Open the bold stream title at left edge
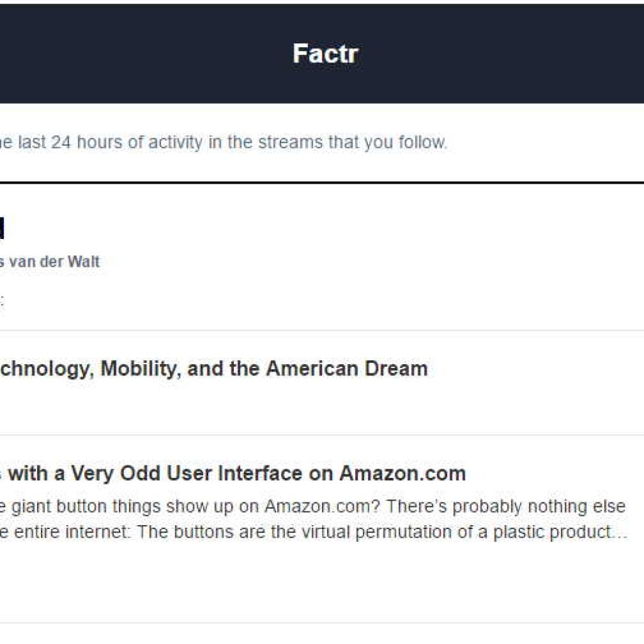The width and height of the screenshot is (644, 644). coord(2,228)
